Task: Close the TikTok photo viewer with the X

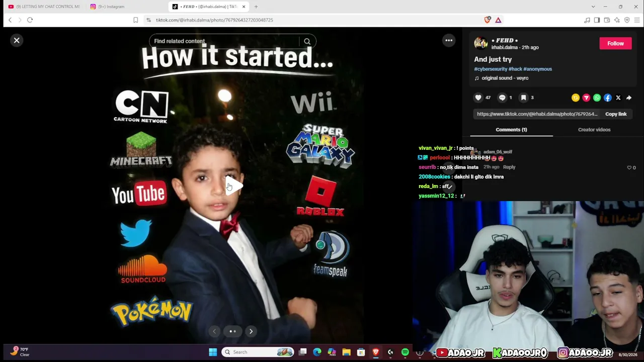Action: [17, 40]
